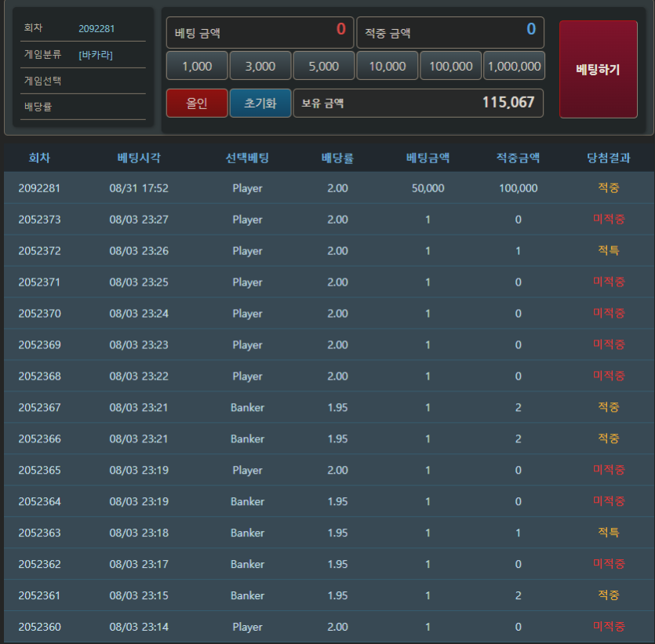Add 1,000 to bet amount
The height and width of the screenshot is (644, 655).
(197, 66)
